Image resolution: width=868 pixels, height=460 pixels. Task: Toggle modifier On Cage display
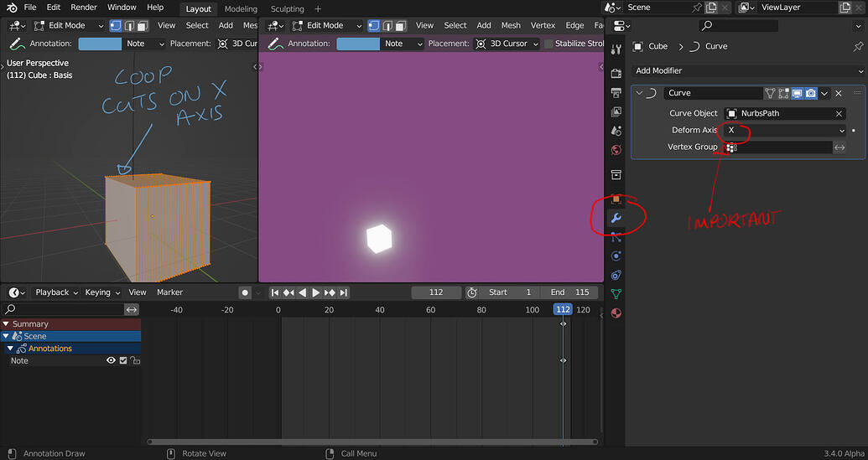point(770,94)
